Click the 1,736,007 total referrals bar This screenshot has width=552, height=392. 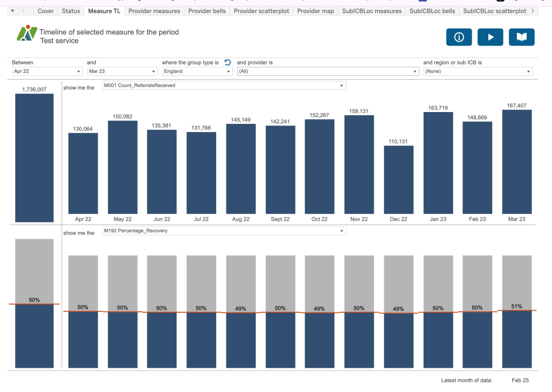34,157
